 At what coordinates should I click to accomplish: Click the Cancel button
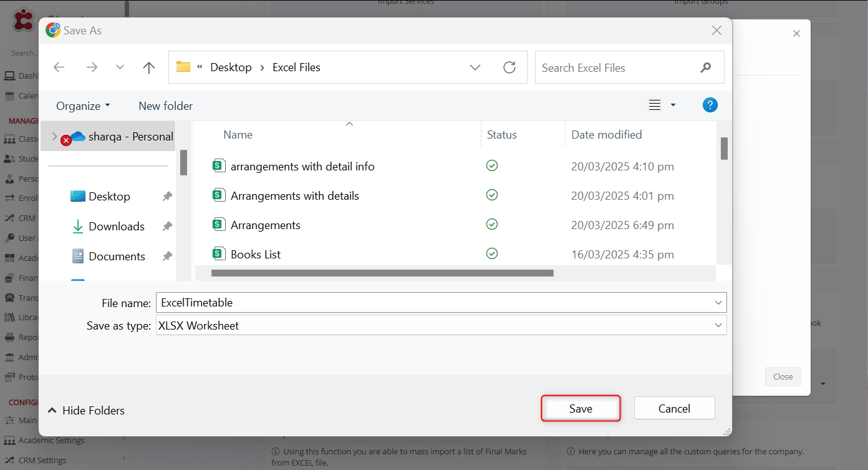click(x=674, y=408)
